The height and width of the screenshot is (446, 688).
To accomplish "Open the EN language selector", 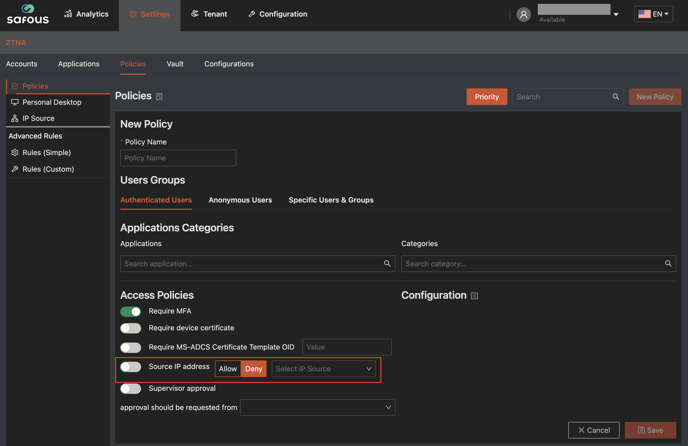I will (653, 14).
